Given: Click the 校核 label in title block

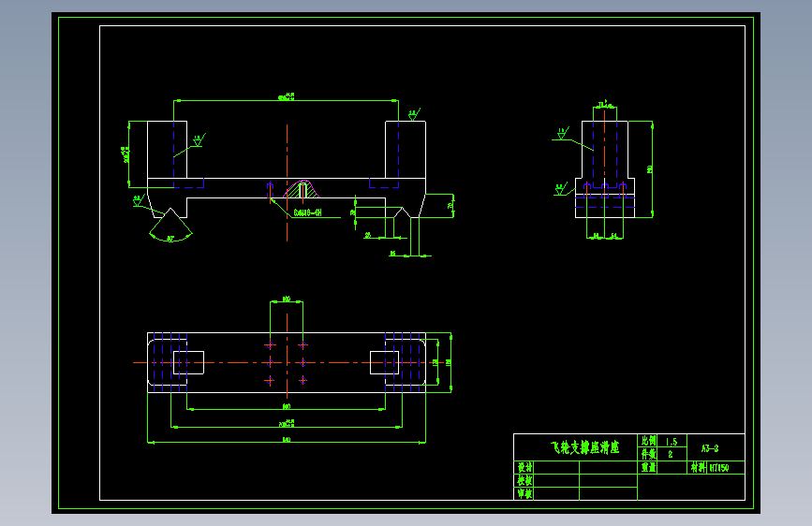Looking at the screenshot, I should [x=524, y=480].
